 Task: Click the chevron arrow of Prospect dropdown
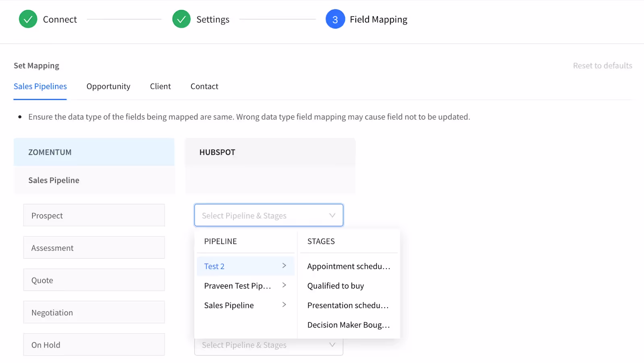332,215
